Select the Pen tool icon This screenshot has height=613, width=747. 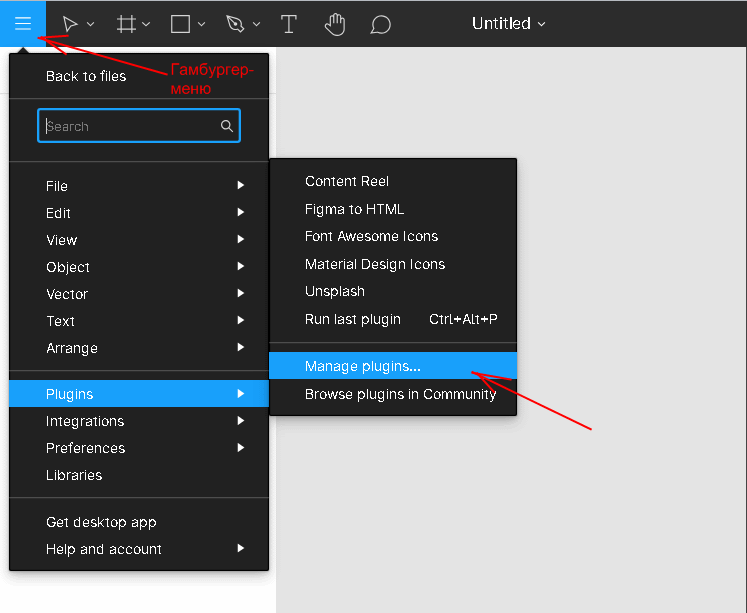point(235,24)
